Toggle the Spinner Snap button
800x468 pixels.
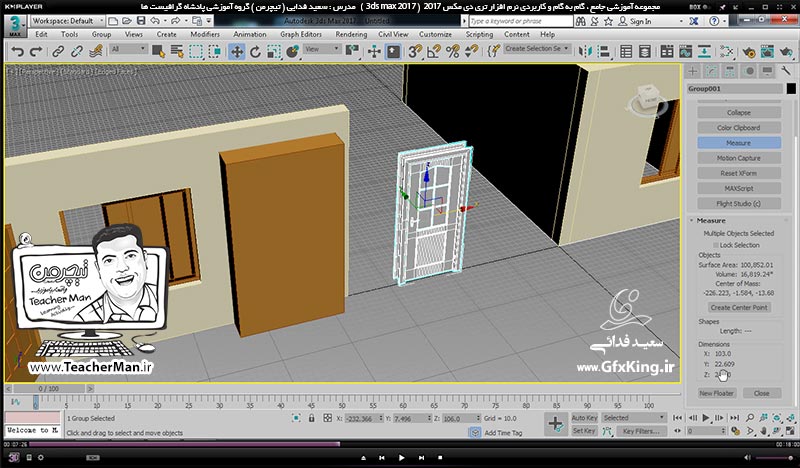(471, 52)
